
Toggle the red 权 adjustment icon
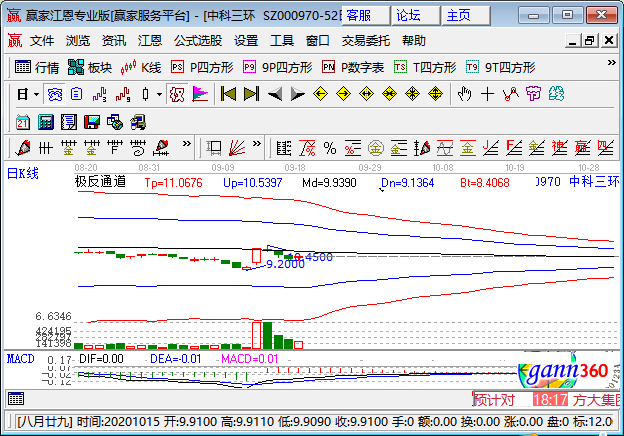[x=177, y=95]
